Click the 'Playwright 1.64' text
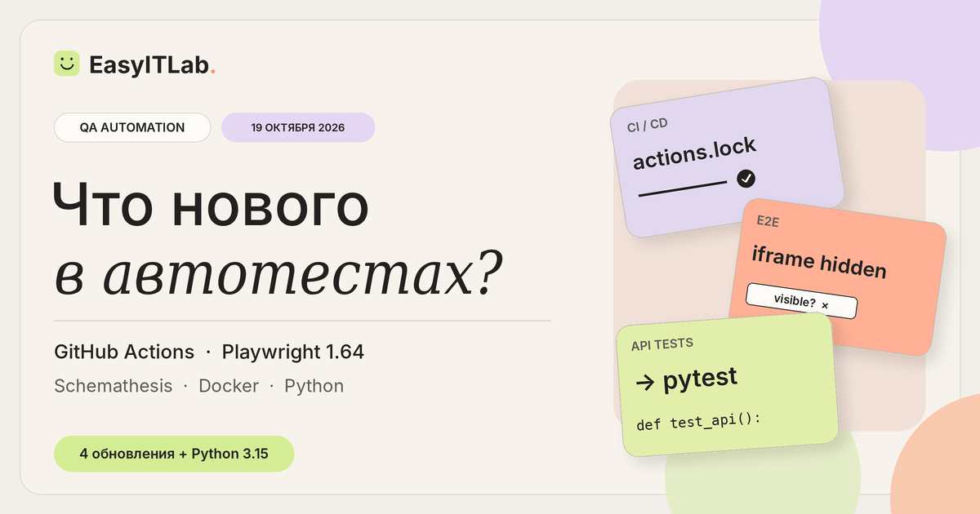 click(x=293, y=352)
